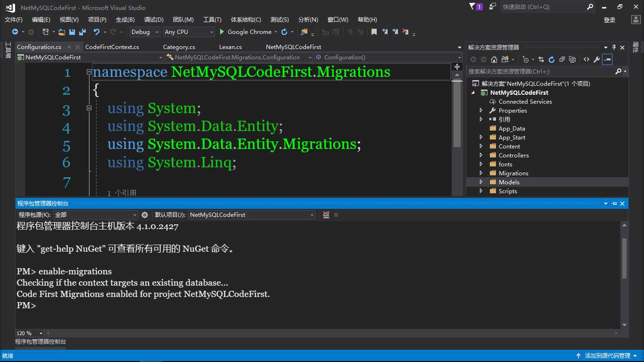Click the Open File folder icon
The width and height of the screenshot is (644, 362).
[61, 32]
